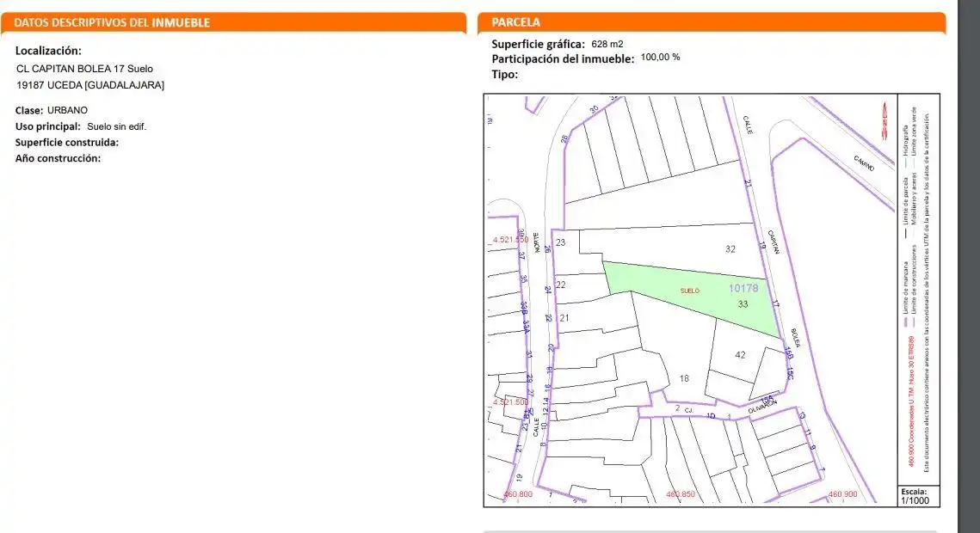
Task: Click the red coordinate '4.521.550' on the map
Action: pyautogui.click(x=510, y=240)
